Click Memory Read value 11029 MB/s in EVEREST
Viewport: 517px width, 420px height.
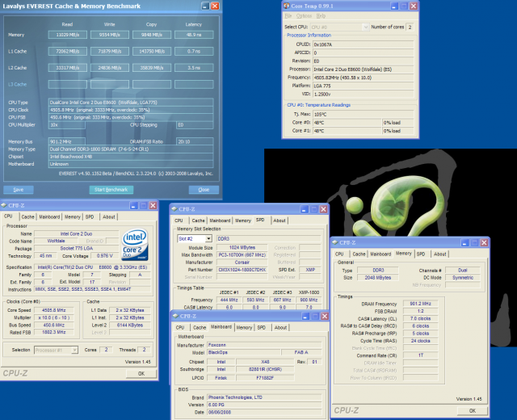pos(68,35)
